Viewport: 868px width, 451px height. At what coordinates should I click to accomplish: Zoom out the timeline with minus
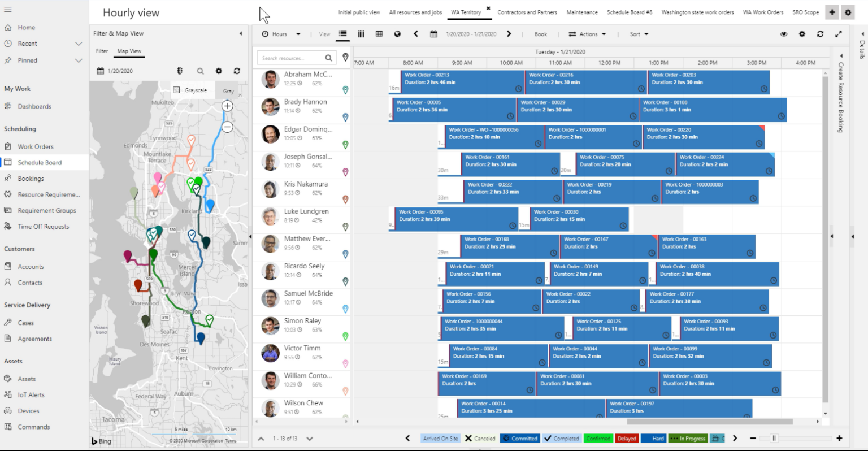click(x=753, y=438)
